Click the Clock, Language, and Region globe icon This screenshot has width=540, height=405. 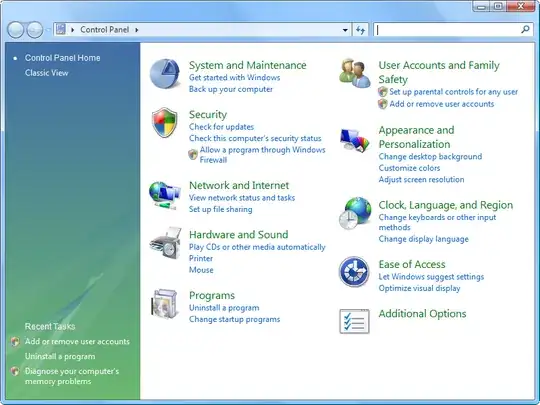pos(355,214)
